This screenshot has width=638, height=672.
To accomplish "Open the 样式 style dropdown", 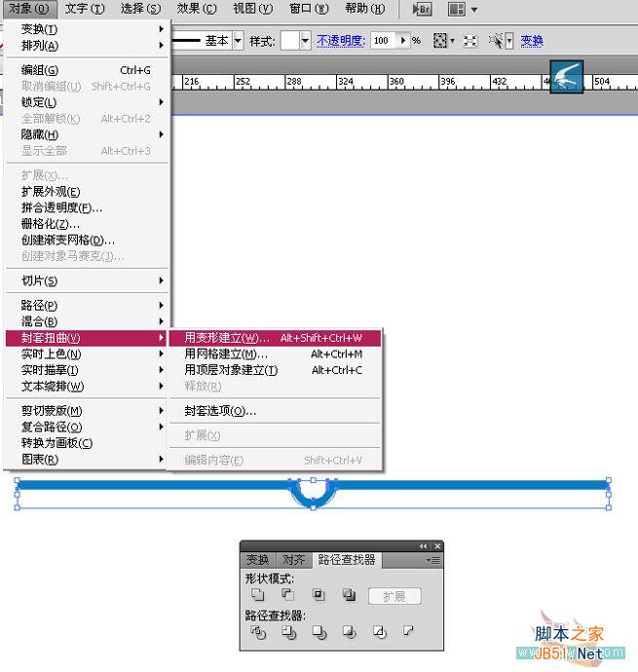I will 305,41.
